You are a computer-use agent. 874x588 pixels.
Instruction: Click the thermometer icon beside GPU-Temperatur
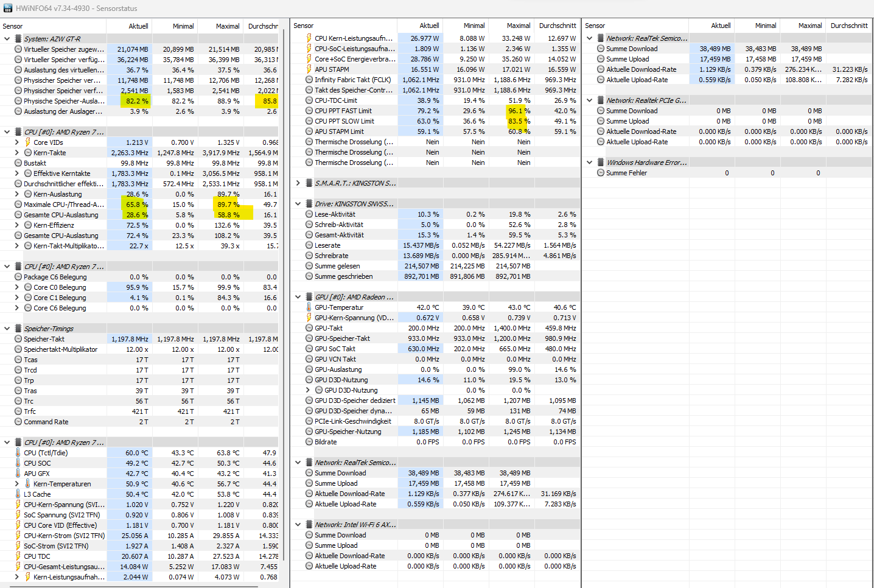pos(309,307)
